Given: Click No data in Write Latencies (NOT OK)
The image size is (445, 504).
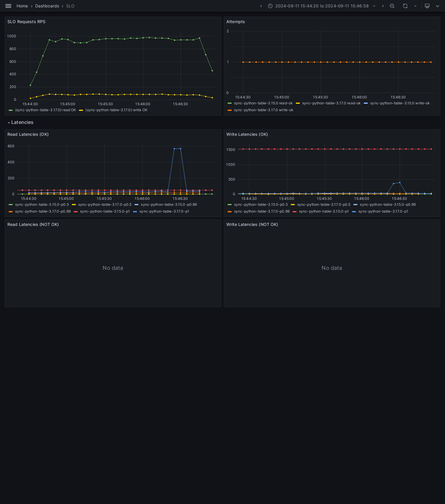Looking at the screenshot, I should [332, 268].
